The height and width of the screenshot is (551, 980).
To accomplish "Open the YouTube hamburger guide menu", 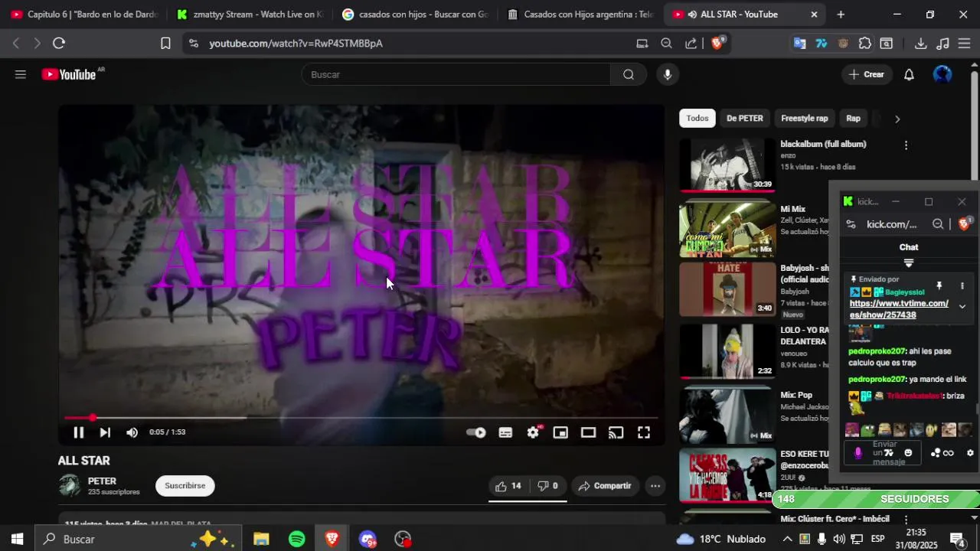I will click(21, 74).
